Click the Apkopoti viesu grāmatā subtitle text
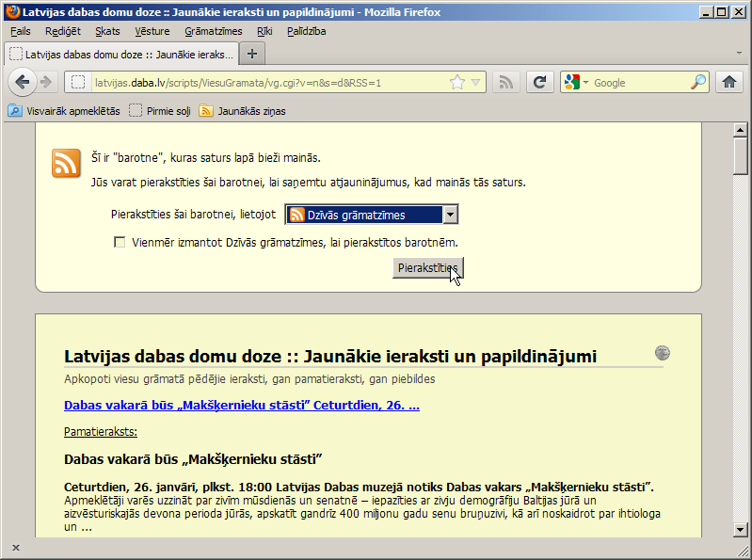The width and height of the screenshot is (752, 560). click(x=249, y=378)
